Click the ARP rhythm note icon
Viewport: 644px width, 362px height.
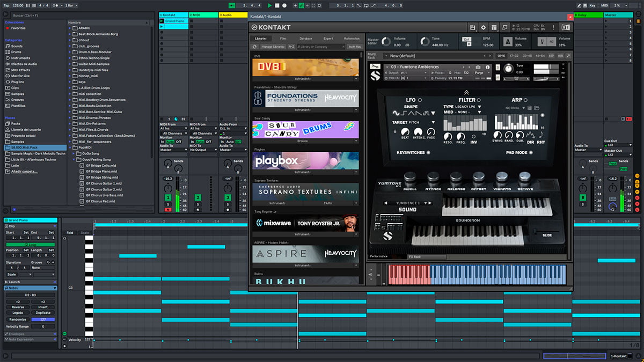(x=541, y=134)
